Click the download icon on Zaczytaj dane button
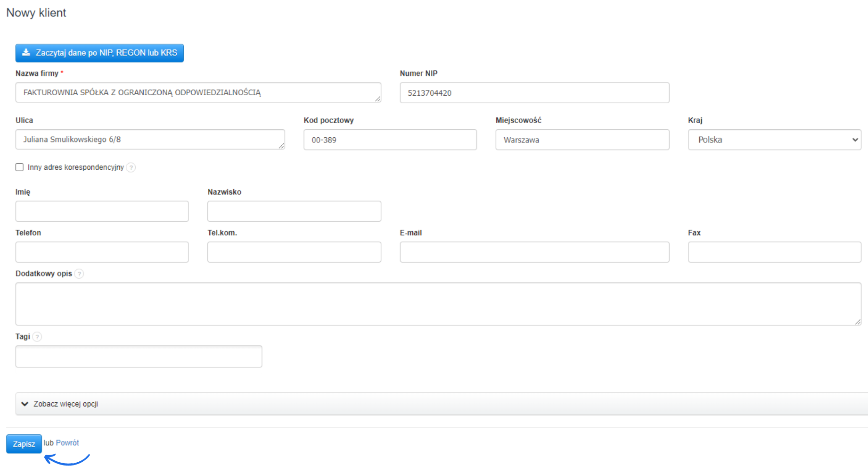Image resolution: width=868 pixels, height=474 pixels. pos(26,52)
